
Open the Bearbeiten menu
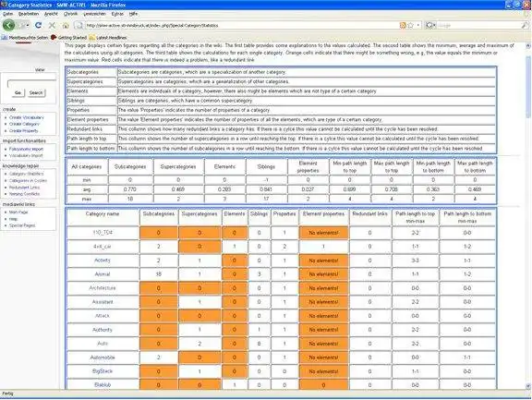click(29, 14)
